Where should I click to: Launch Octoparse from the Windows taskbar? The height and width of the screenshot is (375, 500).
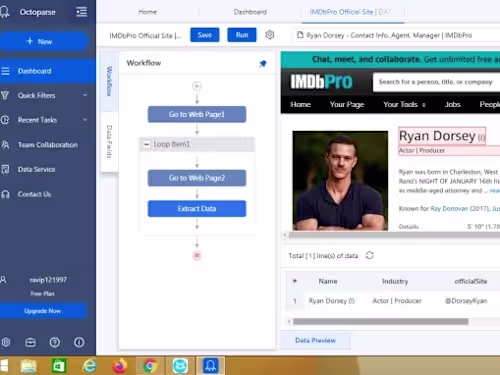211,366
